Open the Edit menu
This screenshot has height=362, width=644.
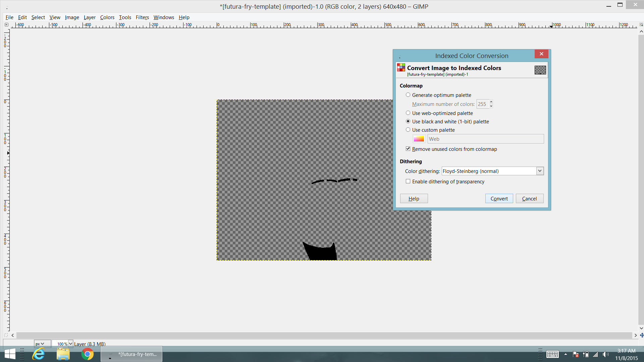[22, 17]
